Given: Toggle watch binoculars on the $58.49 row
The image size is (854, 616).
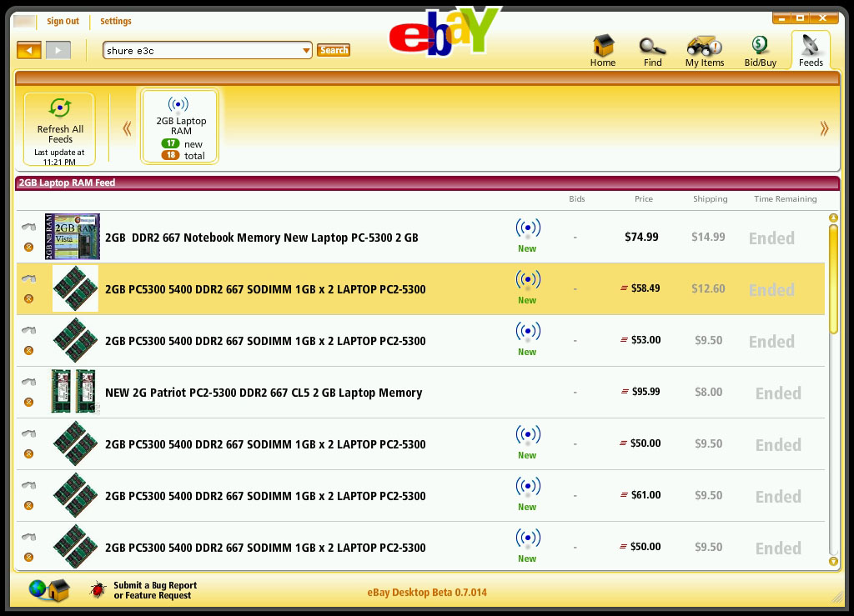Looking at the screenshot, I should (29, 278).
